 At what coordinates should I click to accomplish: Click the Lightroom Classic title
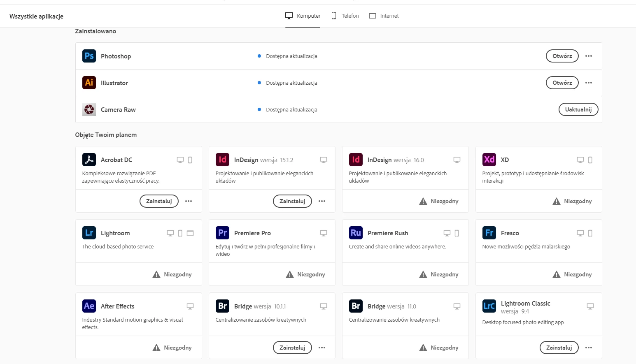point(525,304)
